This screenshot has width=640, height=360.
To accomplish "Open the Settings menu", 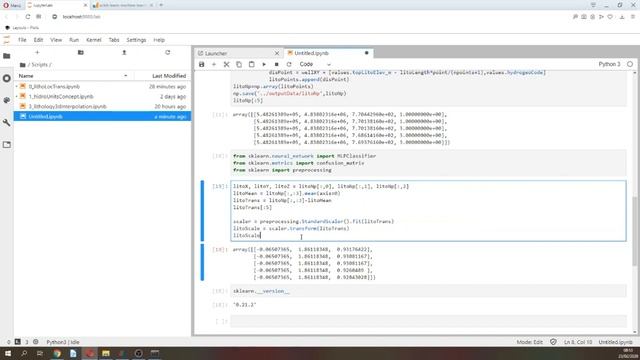I will pos(136,40).
